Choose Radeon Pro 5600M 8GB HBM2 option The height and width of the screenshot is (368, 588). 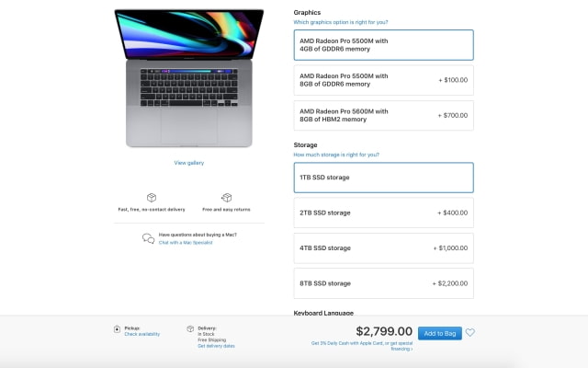(x=384, y=115)
